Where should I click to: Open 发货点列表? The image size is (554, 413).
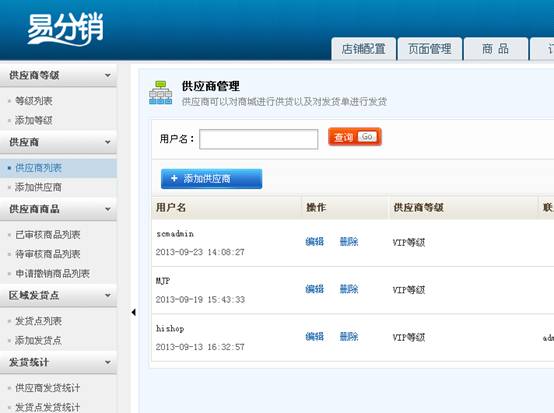point(38,321)
